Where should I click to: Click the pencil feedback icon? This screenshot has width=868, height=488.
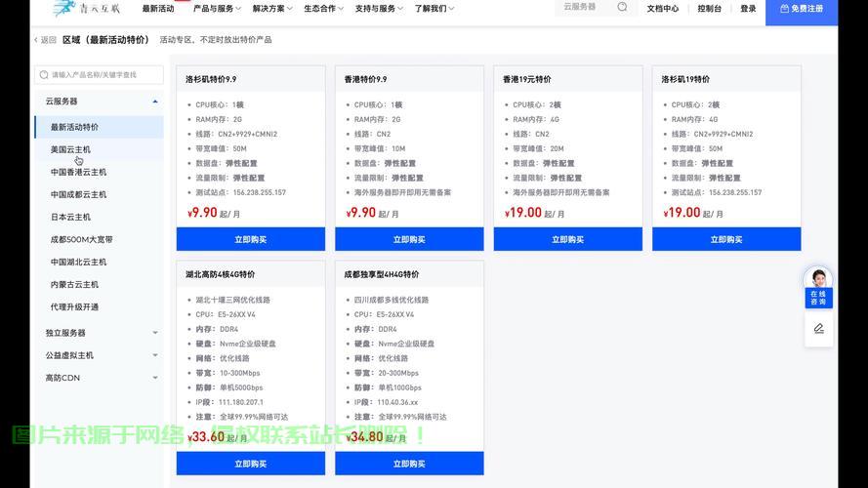point(819,329)
